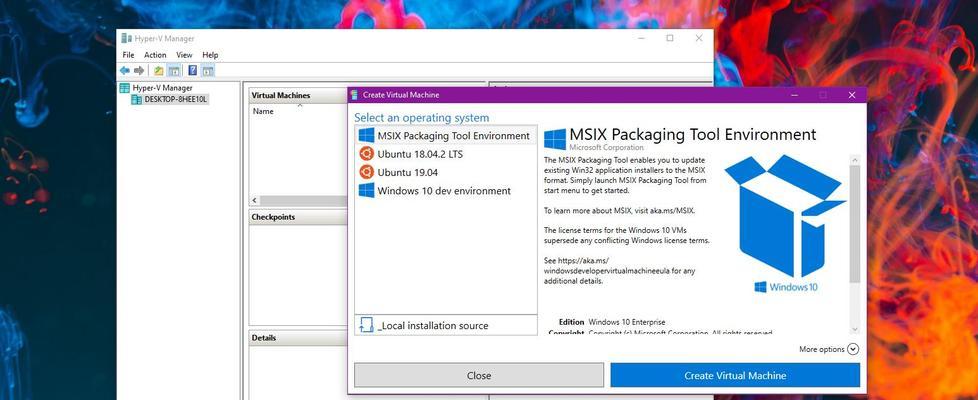Click the Hyper-V Manager title bar icon
The image size is (978, 400).
[127, 38]
